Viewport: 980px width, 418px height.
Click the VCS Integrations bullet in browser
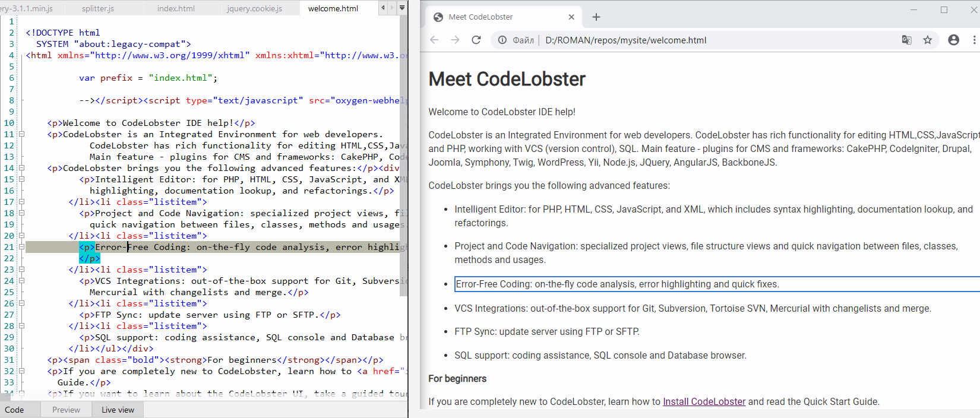[693, 308]
